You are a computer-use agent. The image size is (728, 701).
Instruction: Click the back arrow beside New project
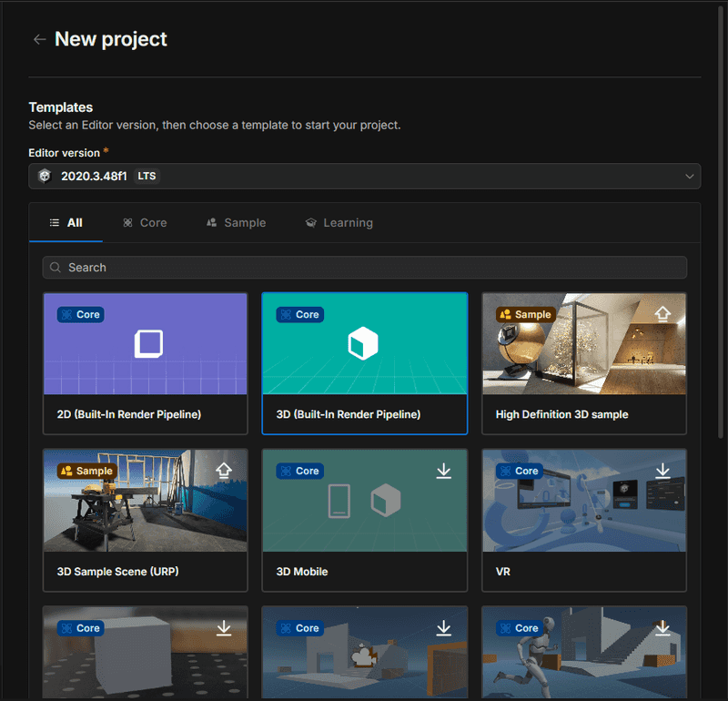(x=39, y=40)
